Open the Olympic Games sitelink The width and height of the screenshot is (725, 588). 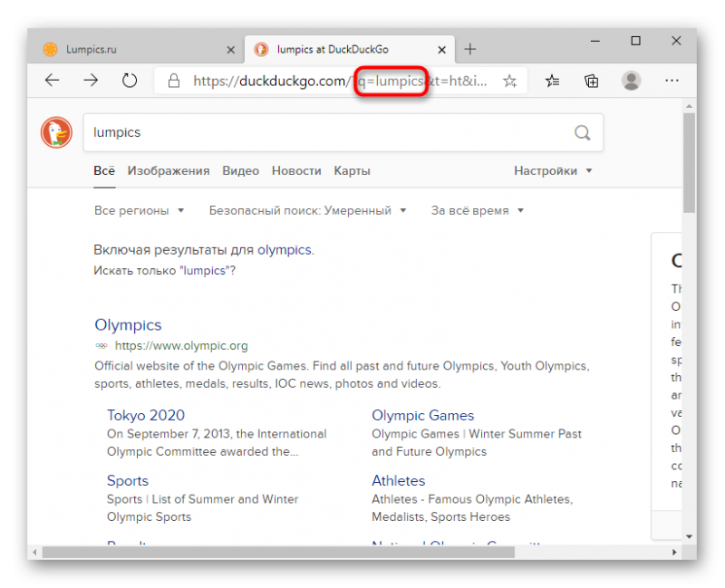tap(423, 416)
